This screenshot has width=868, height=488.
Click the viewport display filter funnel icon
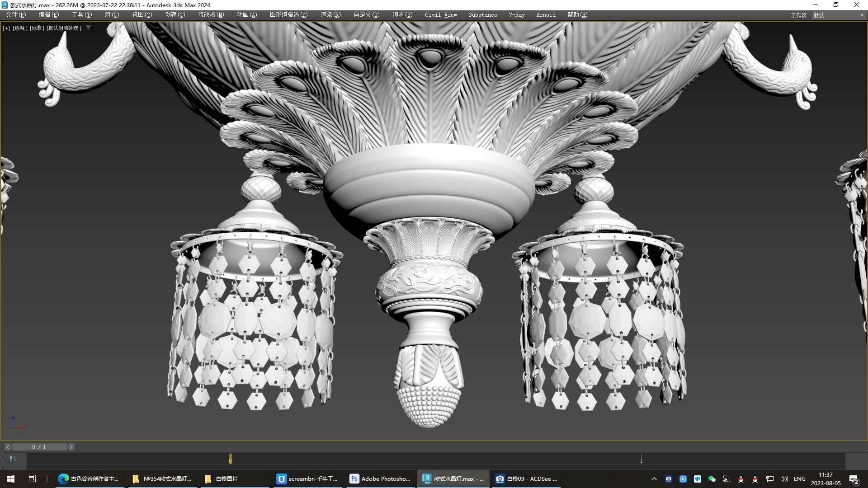pos(88,28)
